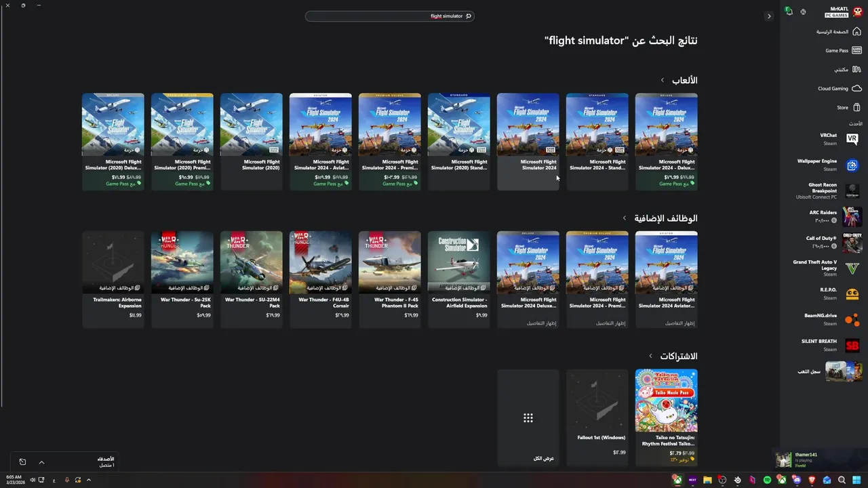Click the Call of Duty icon in sidebar

(852, 242)
